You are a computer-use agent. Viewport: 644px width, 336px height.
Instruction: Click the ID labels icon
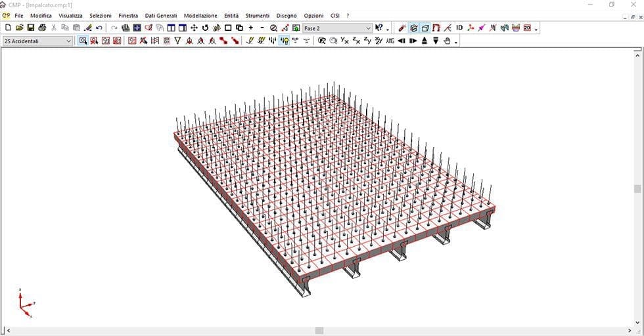tap(459, 28)
